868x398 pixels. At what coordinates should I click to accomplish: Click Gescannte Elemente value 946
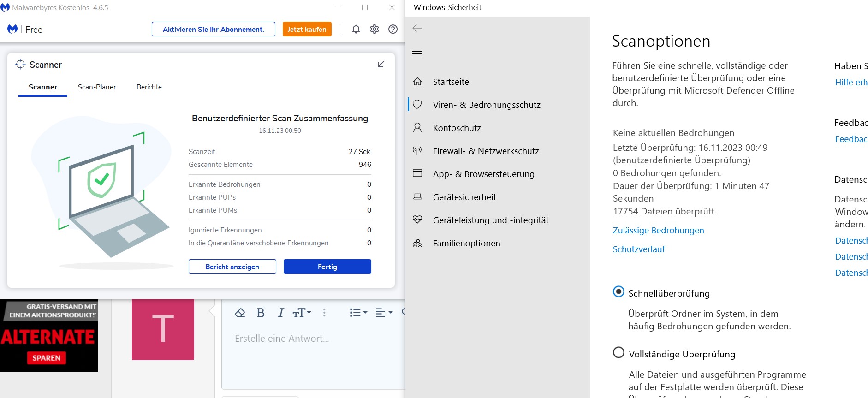coord(365,164)
